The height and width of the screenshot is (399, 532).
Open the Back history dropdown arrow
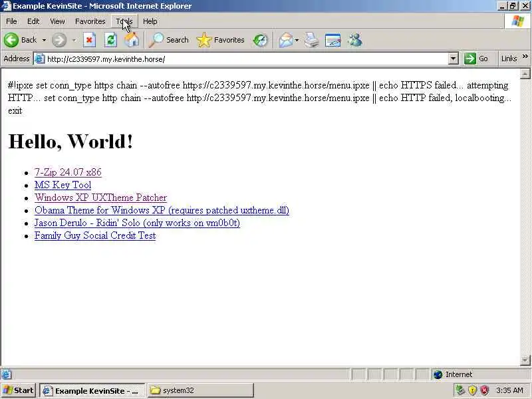coord(44,40)
